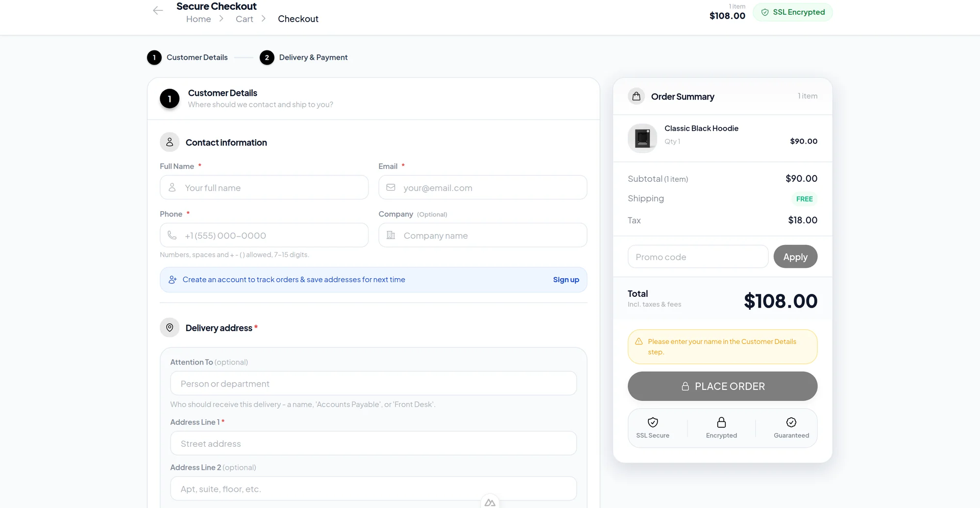This screenshot has width=980, height=508.
Task: Open the Classic Black Hoodie thumbnail
Action: tap(642, 138)
